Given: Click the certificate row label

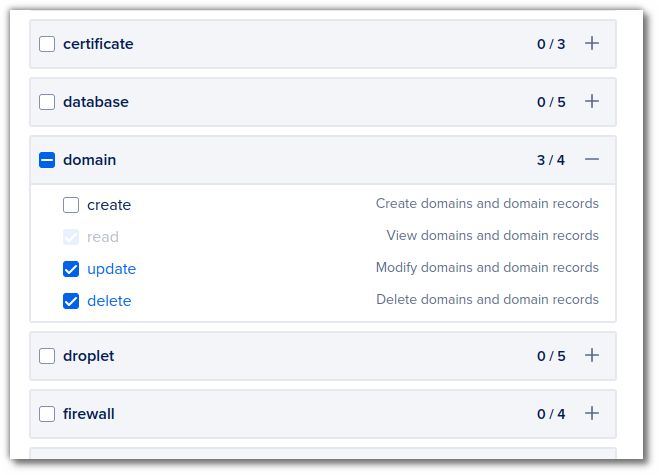Looking at the screenshot, I should [x=98, y=44].
